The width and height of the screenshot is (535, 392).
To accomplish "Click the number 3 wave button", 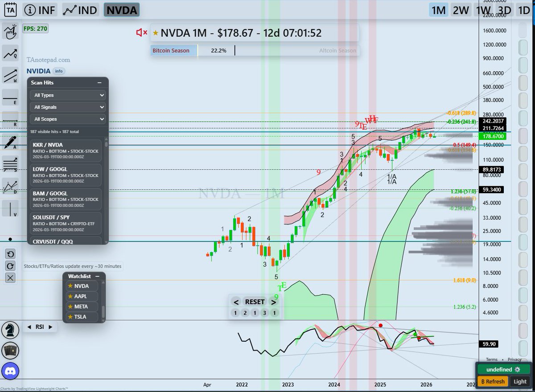I will click(x=264, y=313).
